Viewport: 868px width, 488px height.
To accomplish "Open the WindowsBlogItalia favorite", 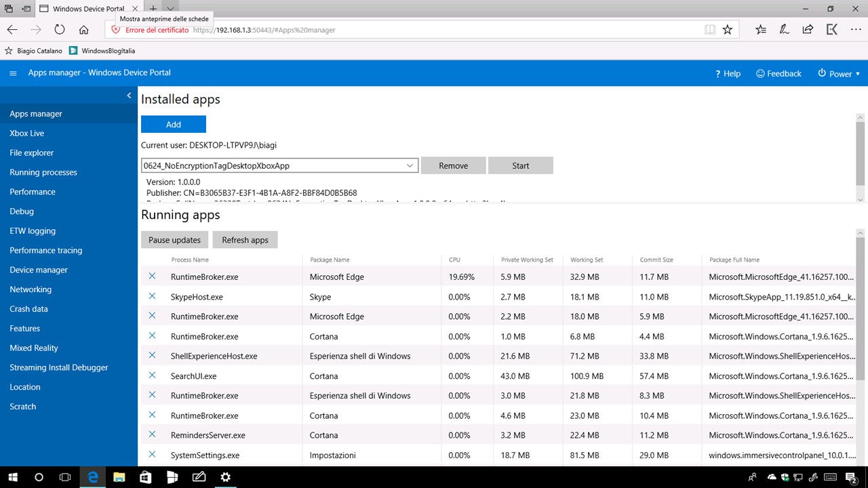I will coord(102,51).
